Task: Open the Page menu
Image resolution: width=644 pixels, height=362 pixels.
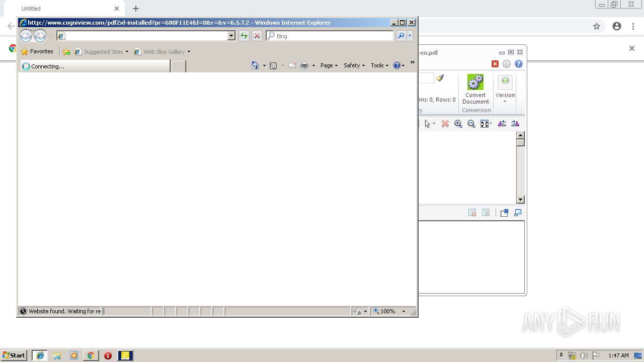Action: [x=329, y=65]
